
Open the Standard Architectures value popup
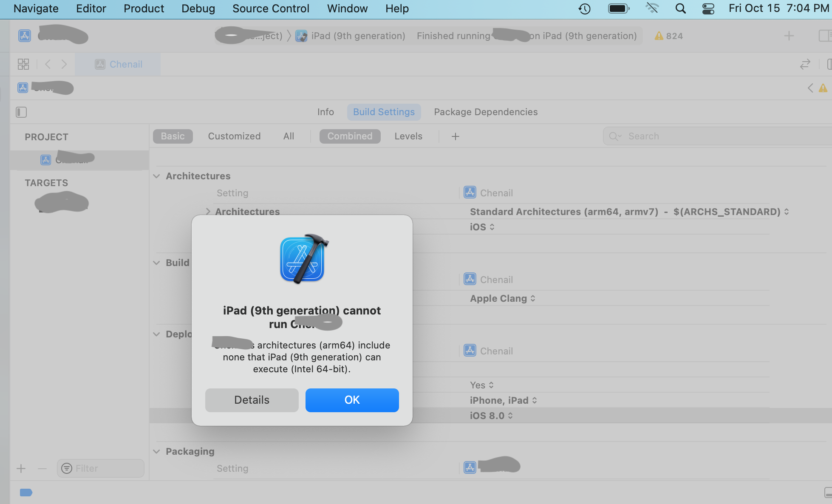point(629,212)
